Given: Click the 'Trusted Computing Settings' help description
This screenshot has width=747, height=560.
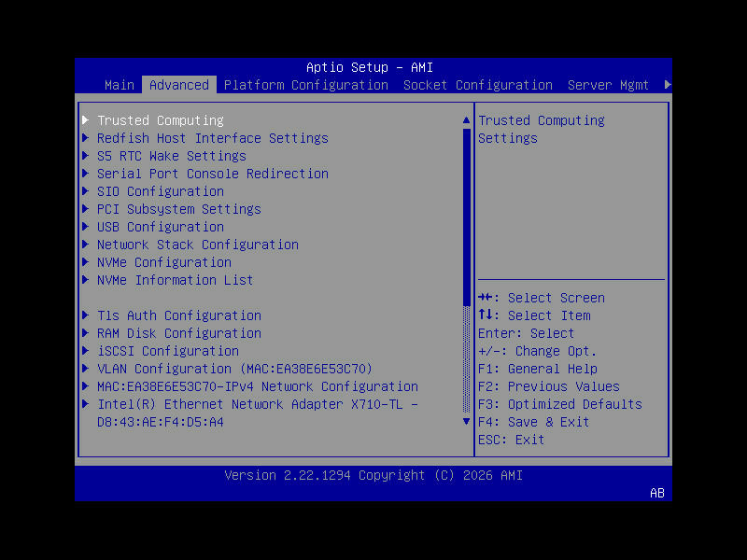Looking at the screenshot, I should coord(542,129).
